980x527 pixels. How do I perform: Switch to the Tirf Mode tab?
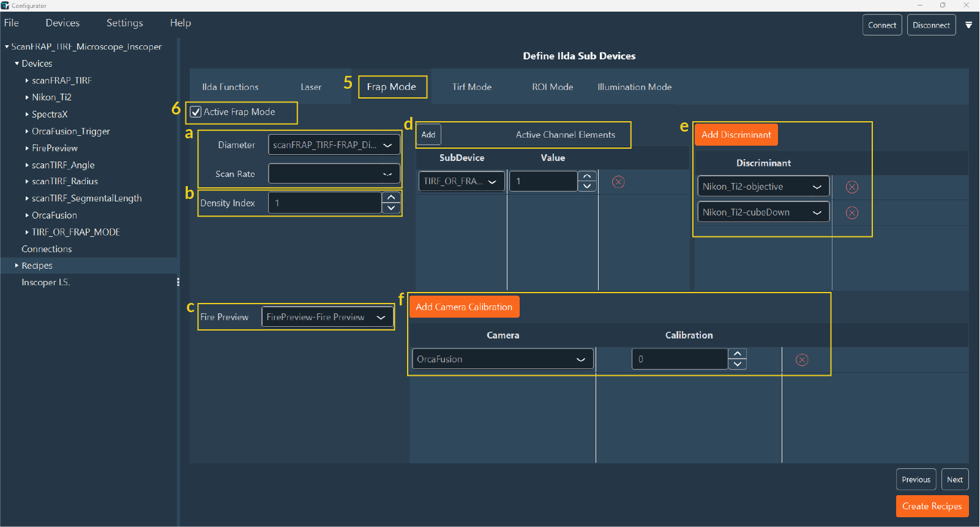471,87
